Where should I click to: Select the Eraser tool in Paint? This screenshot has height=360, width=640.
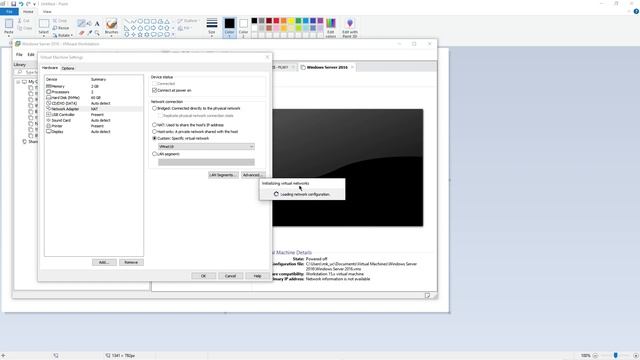tap(82, 32)
